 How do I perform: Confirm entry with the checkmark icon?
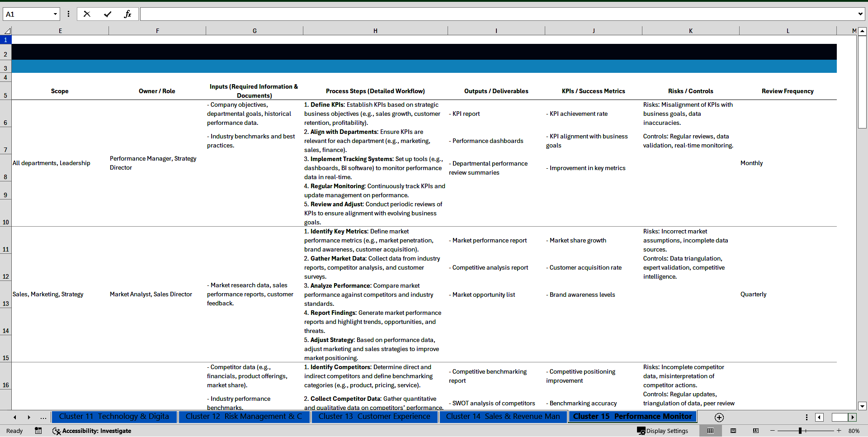(x=108, y=14)
